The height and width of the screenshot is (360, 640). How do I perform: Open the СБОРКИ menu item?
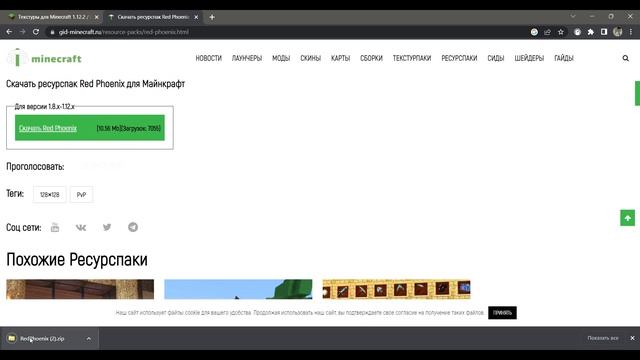coord(371,58)
